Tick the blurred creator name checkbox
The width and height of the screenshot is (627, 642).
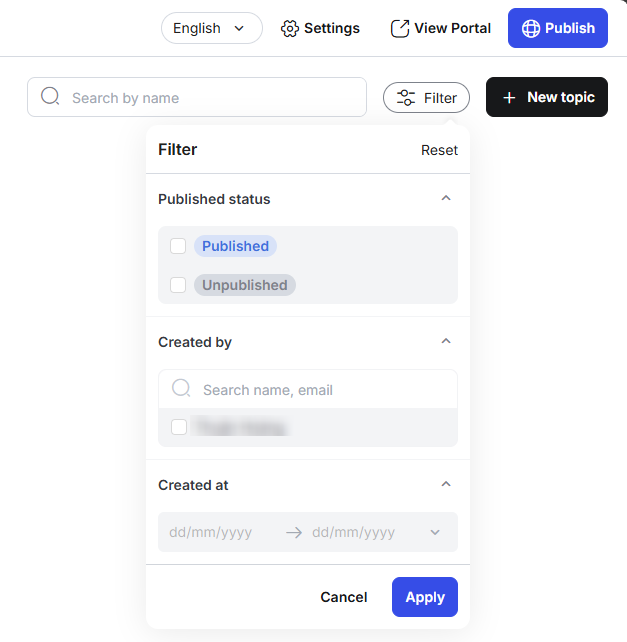coord(179,427)
